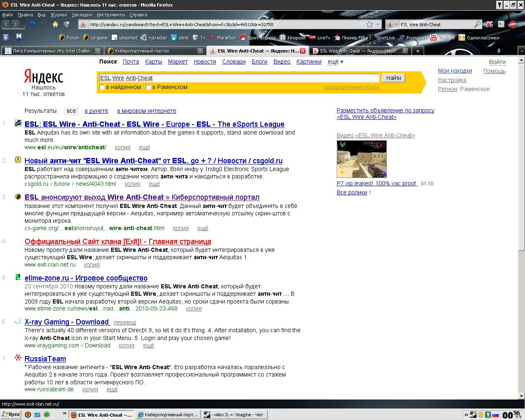Open the Marathon bookmark
The height and width of the screenshot is (420, 525).
(222, 37)
